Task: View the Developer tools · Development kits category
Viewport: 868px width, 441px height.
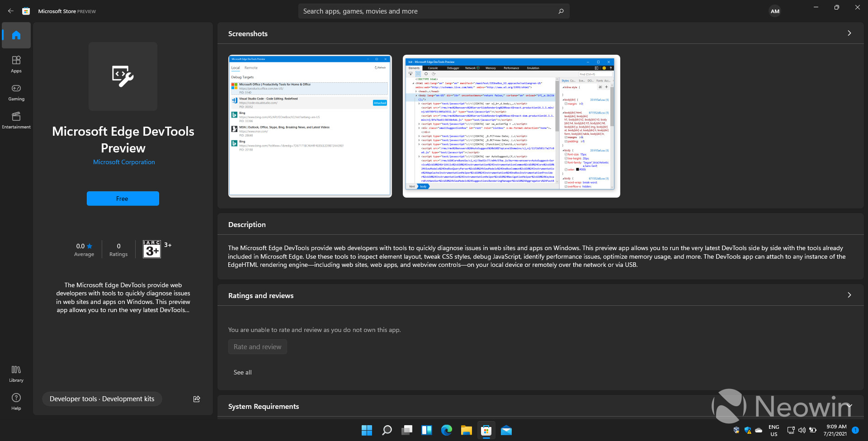Action: pyautogui.click(x=101, y=398)
